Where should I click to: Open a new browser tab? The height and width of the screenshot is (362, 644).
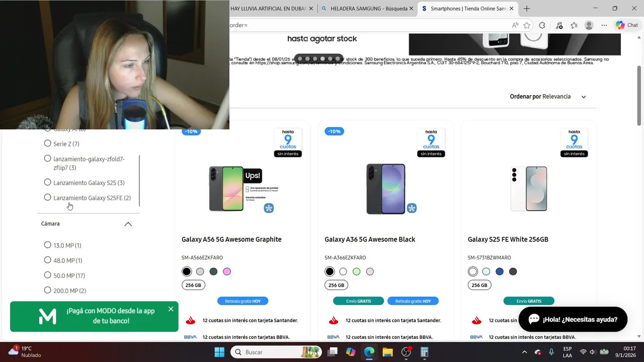[x=527, y=9]
